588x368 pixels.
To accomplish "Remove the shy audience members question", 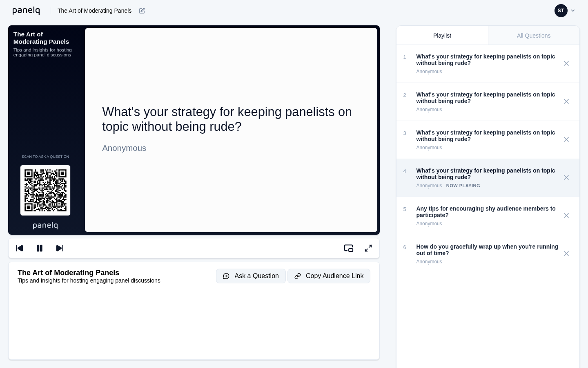I will pos(566,215).
